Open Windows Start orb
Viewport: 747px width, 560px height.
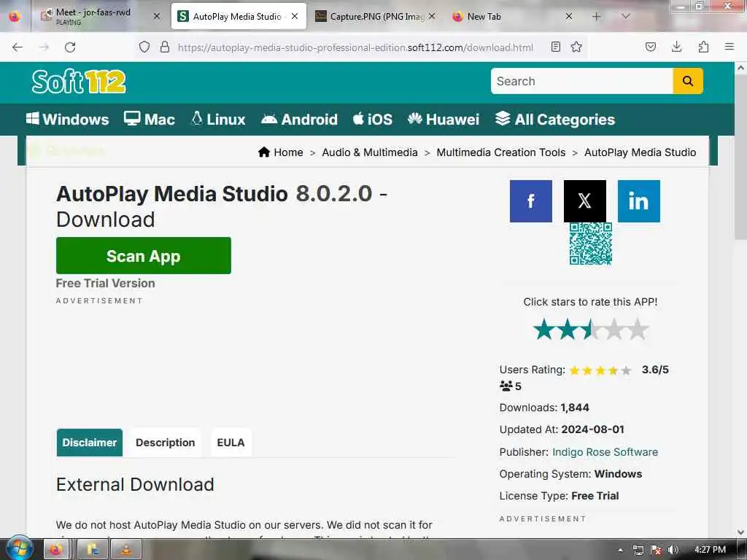20,548
